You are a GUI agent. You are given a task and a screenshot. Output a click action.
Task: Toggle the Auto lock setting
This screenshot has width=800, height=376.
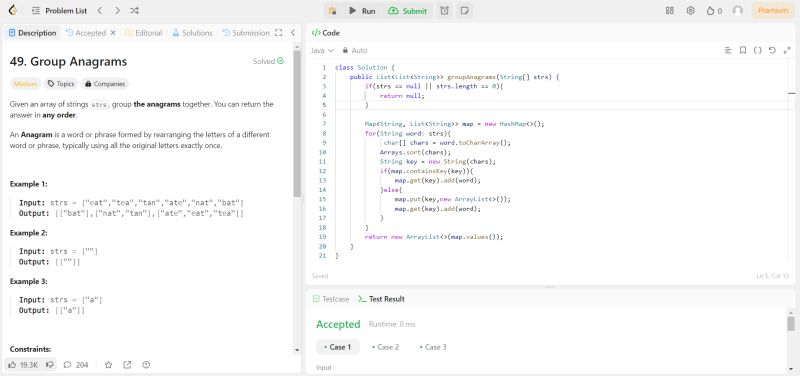pyautogui.click(x=355, y=51)
